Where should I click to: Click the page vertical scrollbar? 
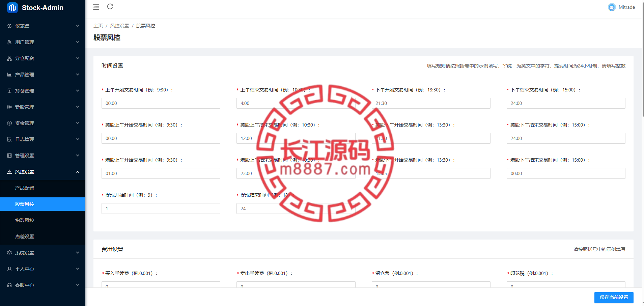(x=643, y=59)
